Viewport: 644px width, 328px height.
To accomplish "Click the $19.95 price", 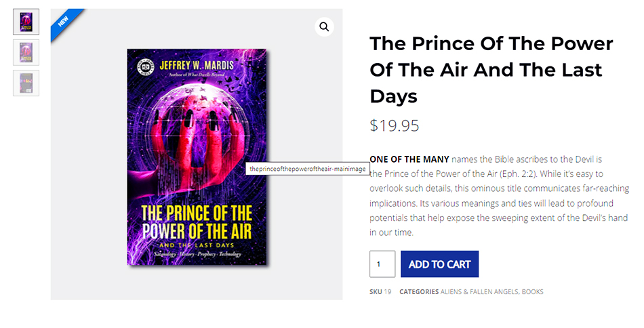I will point(395,125).
